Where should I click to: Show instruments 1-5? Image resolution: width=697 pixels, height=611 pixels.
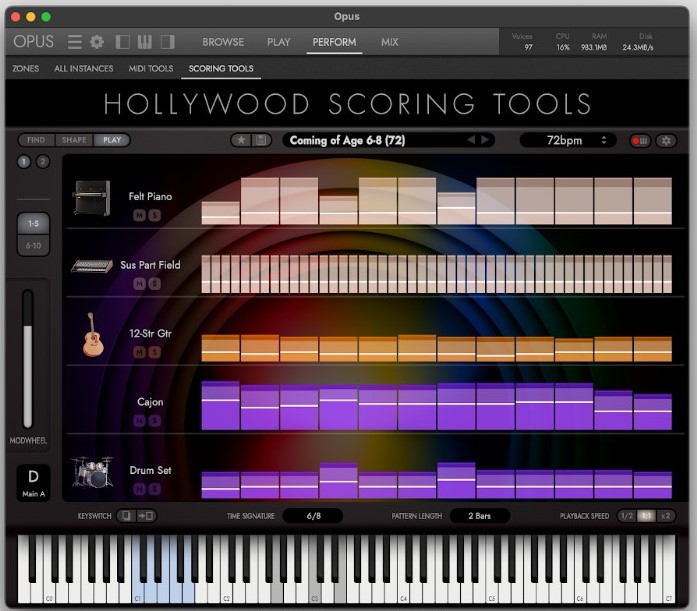pyautogui.click(x=33, y=224)
